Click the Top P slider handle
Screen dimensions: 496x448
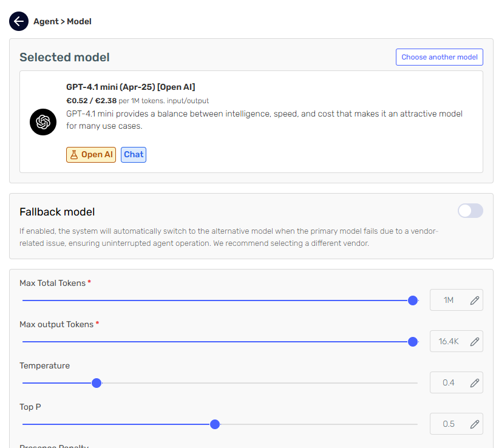[214, 424]
